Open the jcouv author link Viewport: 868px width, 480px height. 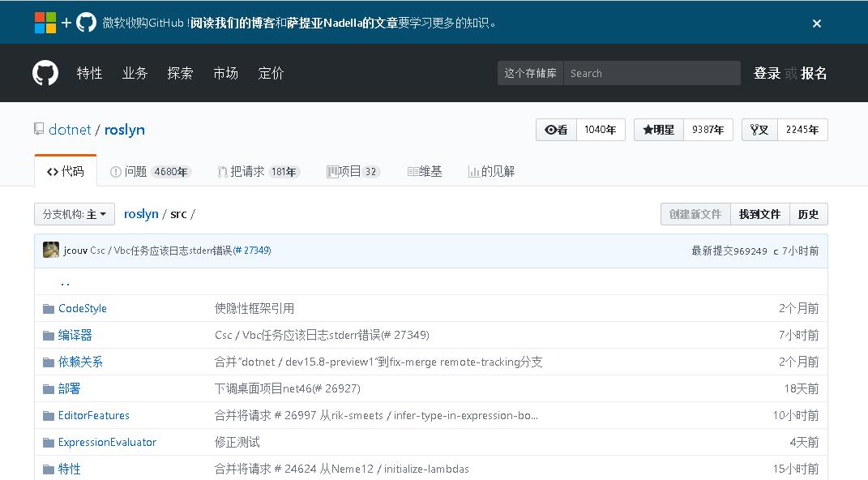click(75, 251)
